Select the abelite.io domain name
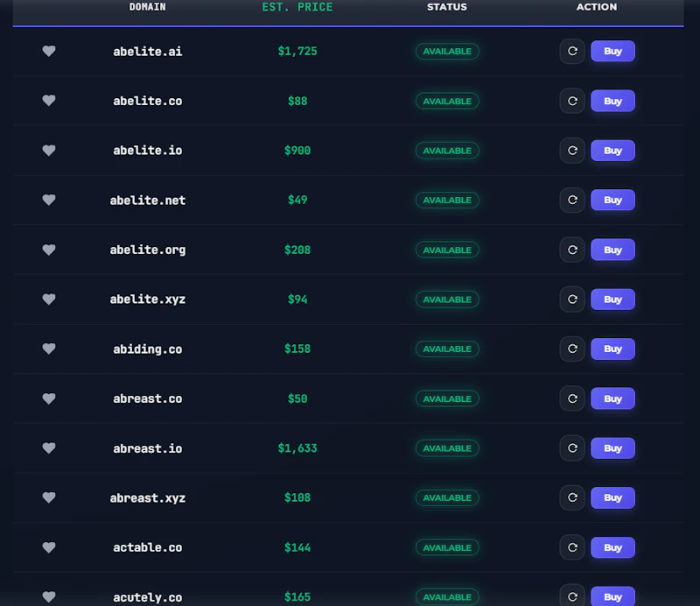Screen dimensions: 700x606 [x=147, y=151]
